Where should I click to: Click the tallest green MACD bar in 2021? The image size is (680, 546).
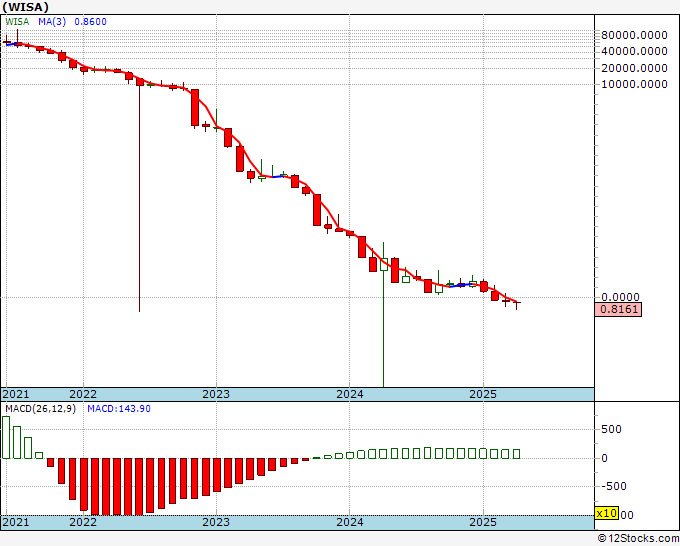click(x=6, y=437)
